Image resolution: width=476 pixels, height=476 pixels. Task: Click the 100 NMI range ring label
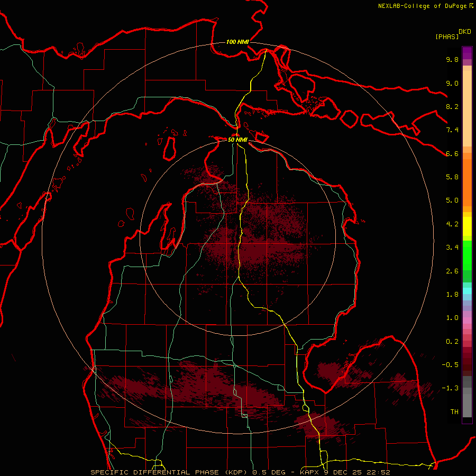[237, 42]
